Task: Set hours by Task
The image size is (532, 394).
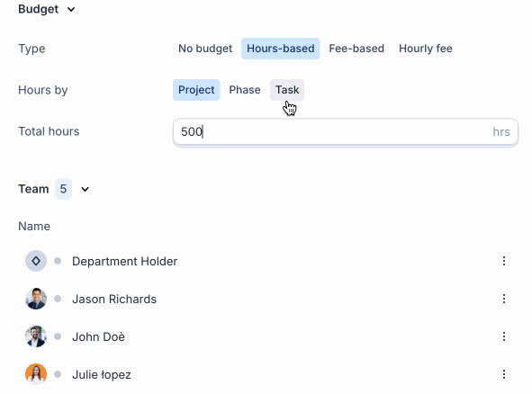Action: 287,90
